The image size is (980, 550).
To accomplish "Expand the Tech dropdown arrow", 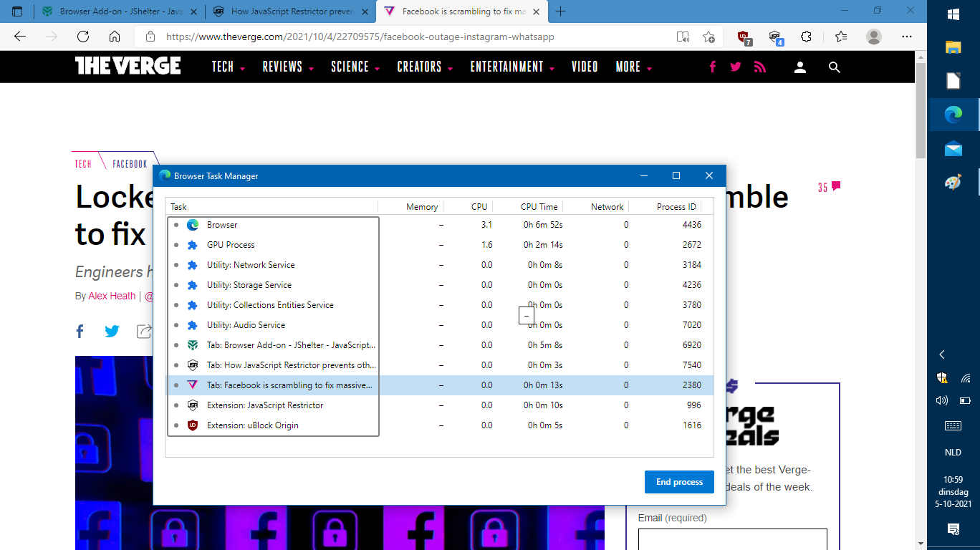I will pyautogui.click(x=243, y=69).
